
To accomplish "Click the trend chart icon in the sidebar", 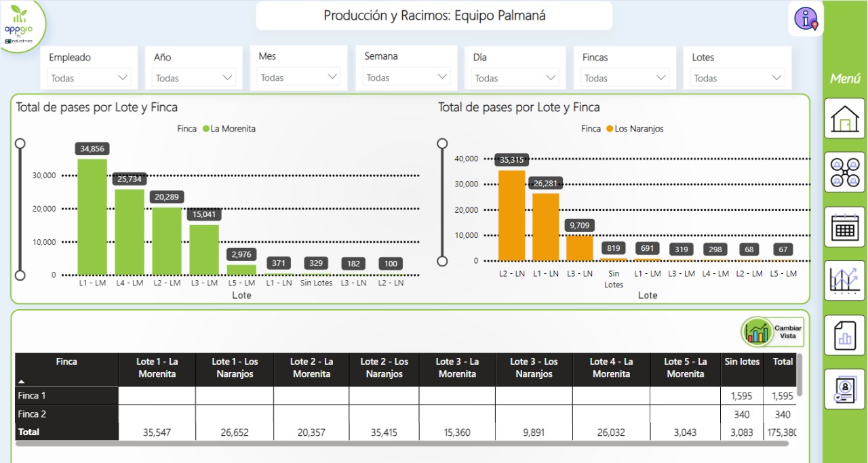I will point(844,281).
